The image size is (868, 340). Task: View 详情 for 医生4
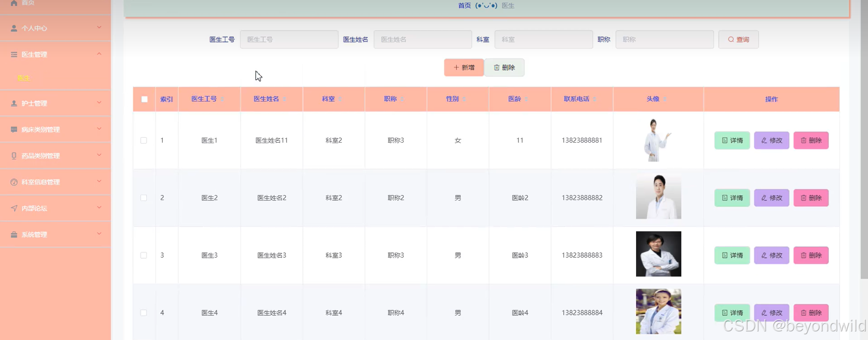coord(732,312)
